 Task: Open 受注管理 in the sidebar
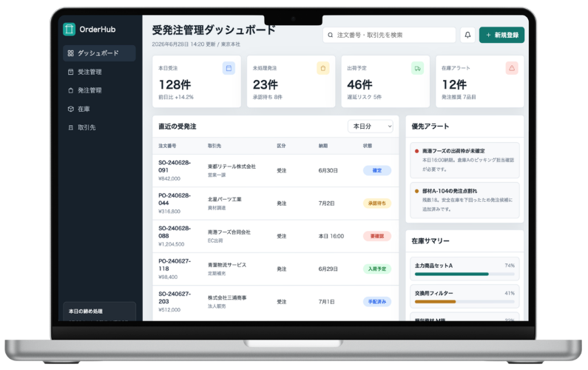click(x=99, y=72)
